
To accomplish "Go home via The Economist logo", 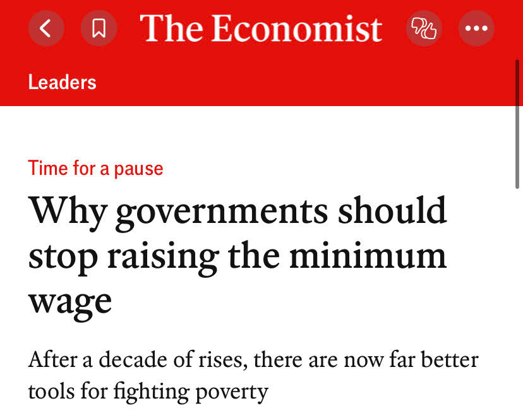I will [261, 28].
